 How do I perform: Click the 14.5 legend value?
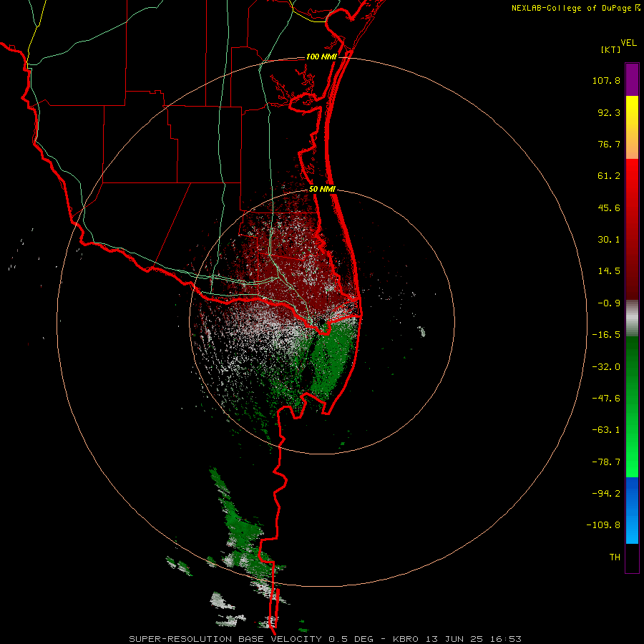coord(609,271)
